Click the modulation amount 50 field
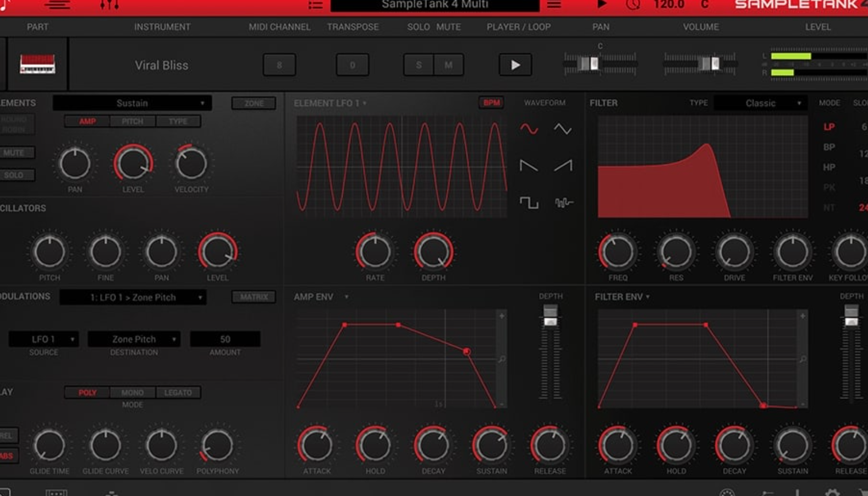 (225, 339)
